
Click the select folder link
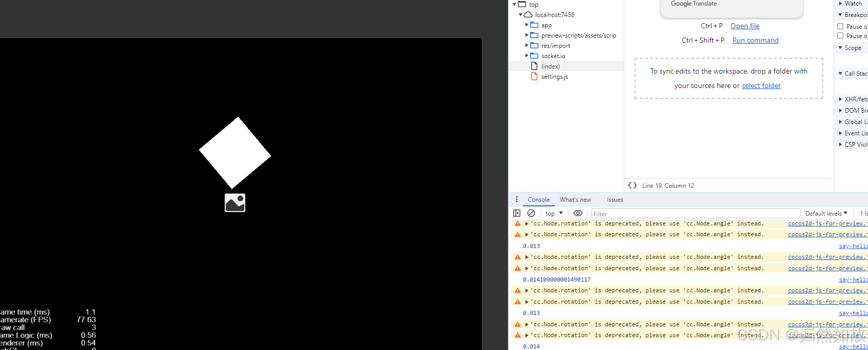tap(761, 85)
